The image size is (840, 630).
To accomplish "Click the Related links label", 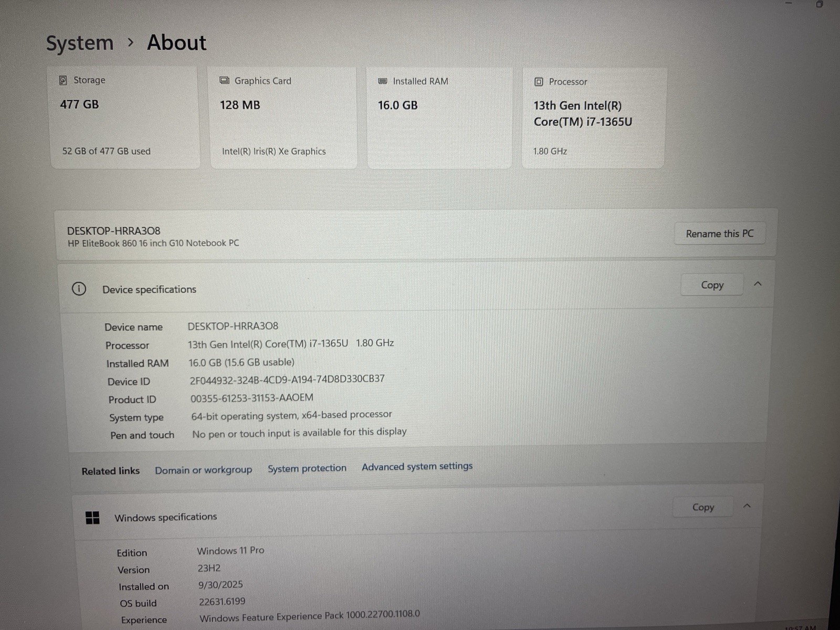I will click(111, 471).
